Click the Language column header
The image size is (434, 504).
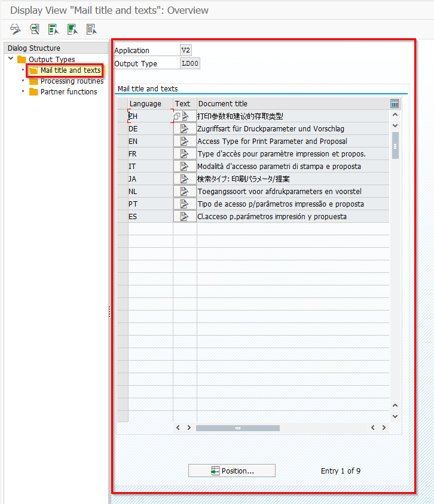tap(151, 103)
